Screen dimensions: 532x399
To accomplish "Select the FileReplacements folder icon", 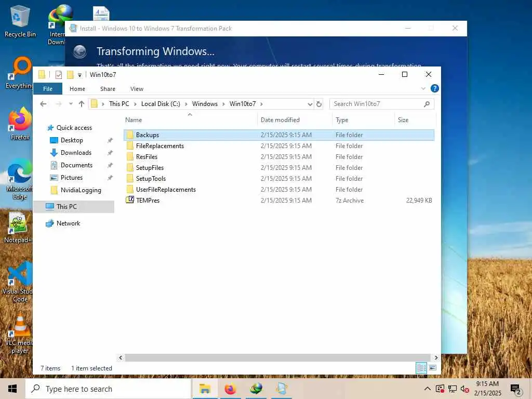I will [130, 145].
